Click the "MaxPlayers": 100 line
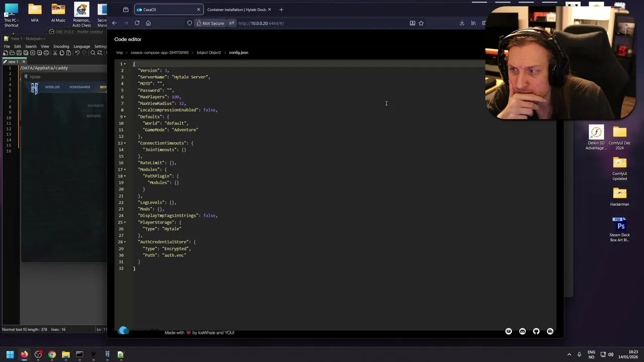The height and width of the screenshot is (362, 644). (x=159, y=97)
